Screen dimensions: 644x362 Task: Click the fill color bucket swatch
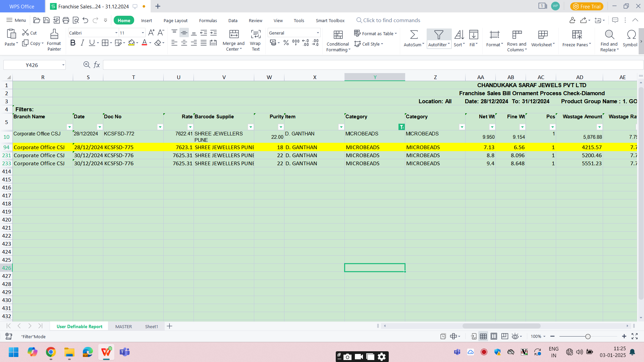(x=131, y=43)
